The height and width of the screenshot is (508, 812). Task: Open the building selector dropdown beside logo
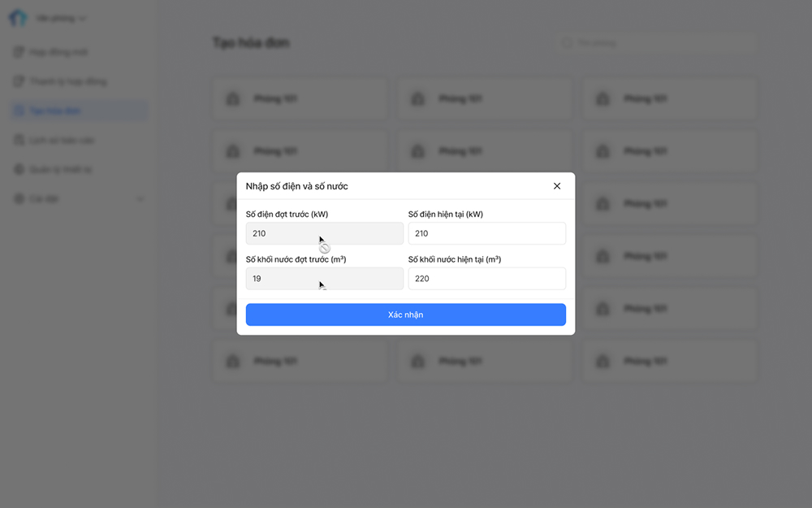click(x=61, y=18)
